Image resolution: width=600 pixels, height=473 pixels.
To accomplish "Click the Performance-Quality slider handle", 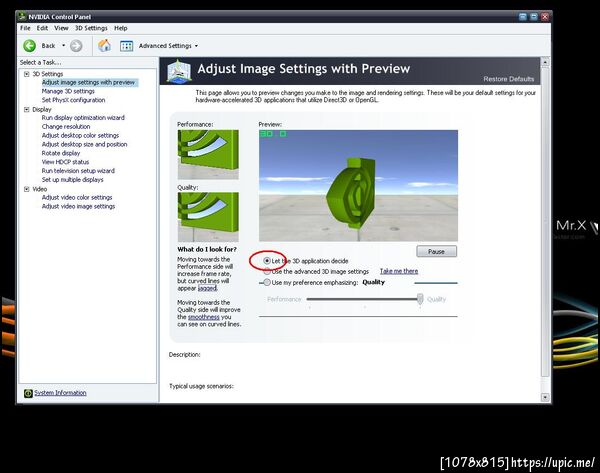I will point(420,299).
